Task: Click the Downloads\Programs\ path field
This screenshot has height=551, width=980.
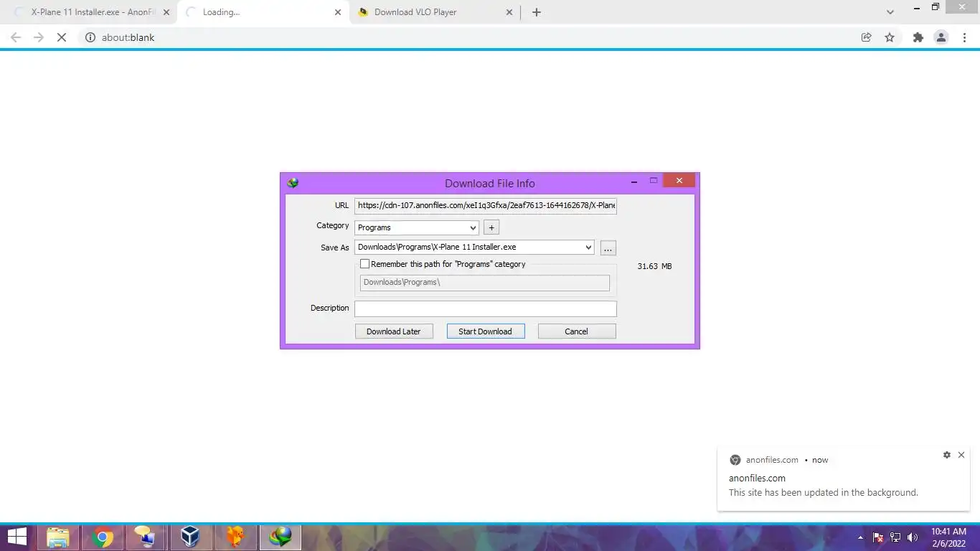Action: coord(485,283)
